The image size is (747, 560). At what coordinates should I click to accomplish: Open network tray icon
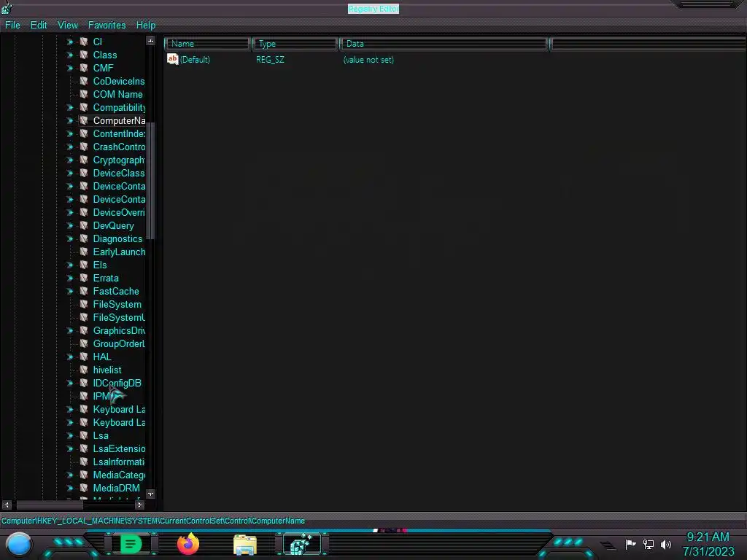(649, 544)
